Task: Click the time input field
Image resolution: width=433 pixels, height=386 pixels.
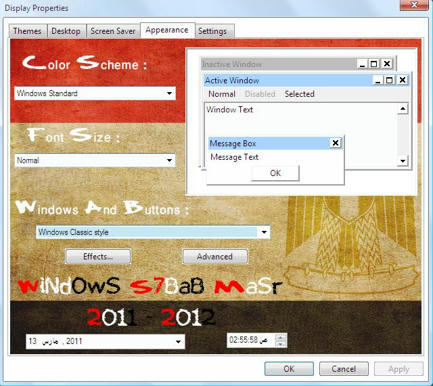Action: (x=251, y=340)
